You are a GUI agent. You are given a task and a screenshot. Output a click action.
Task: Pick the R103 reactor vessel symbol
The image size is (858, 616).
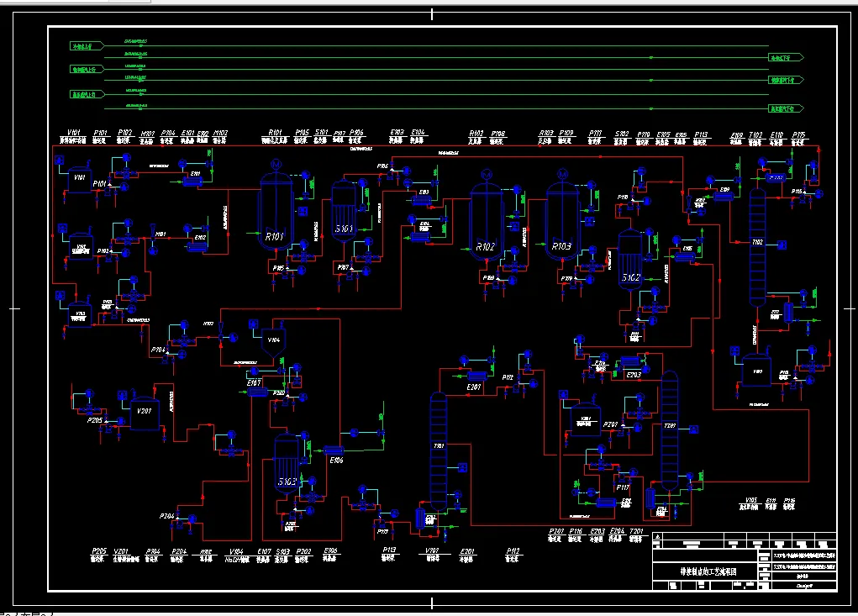point(562,222)
